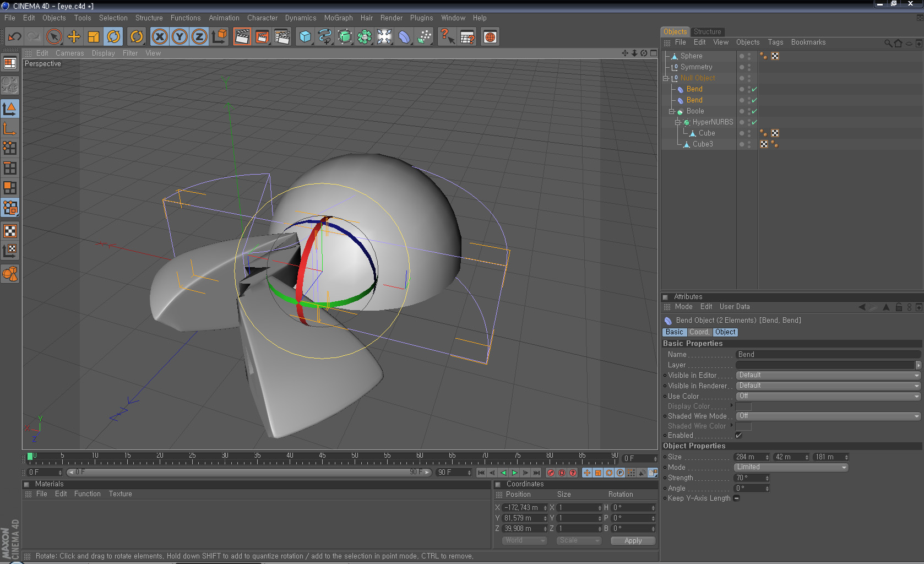Image resolution: width=924 pixels, height=564 pixels.
Task: Render to Picture Viewer
Action: 262,37
